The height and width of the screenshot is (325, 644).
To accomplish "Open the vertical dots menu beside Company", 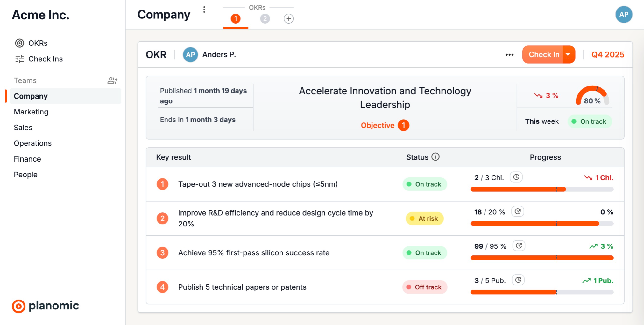I will click(x=204, y=10).
